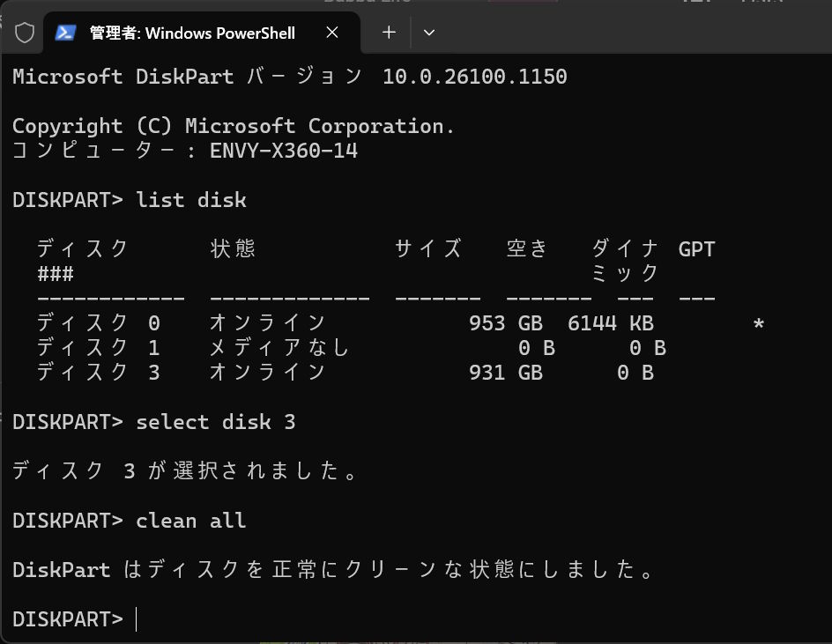Viewport: 832px width, 644px height.
Task: Click the administrator shield icon
Action: 25,33
